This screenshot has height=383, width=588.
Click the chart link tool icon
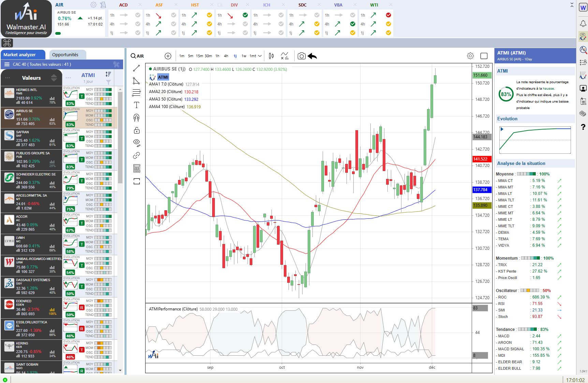click(136, 155)
